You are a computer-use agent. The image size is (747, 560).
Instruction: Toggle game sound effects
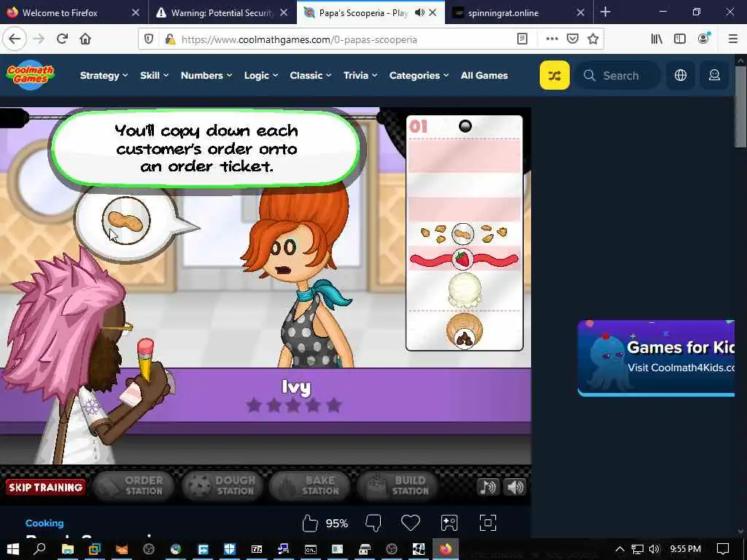click(x=515, y=486)
